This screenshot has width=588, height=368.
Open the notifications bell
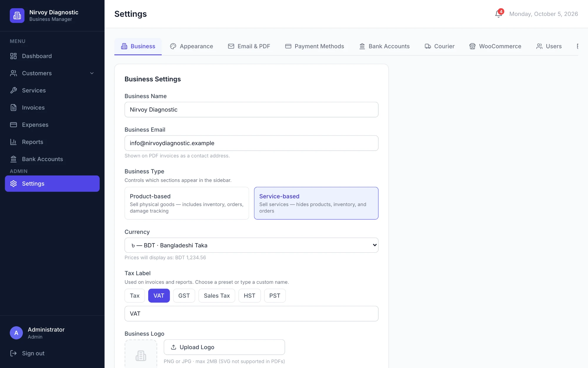499,14
